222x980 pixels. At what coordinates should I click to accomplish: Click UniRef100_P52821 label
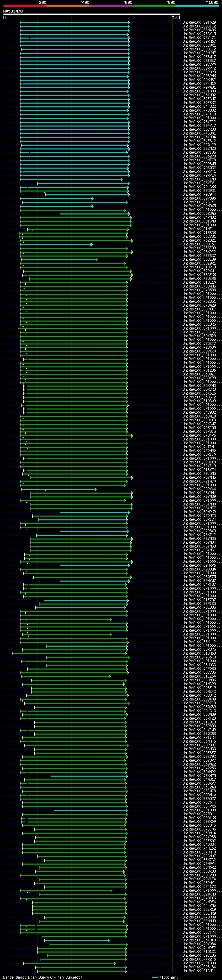click(199, 241)
